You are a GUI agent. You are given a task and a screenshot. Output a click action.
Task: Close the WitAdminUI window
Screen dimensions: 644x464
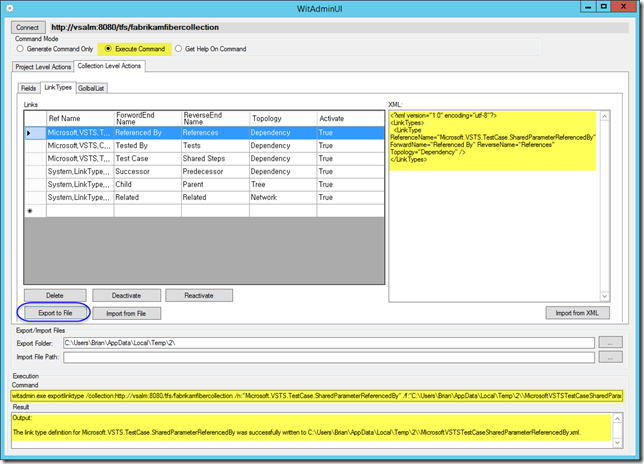point(623,7)
